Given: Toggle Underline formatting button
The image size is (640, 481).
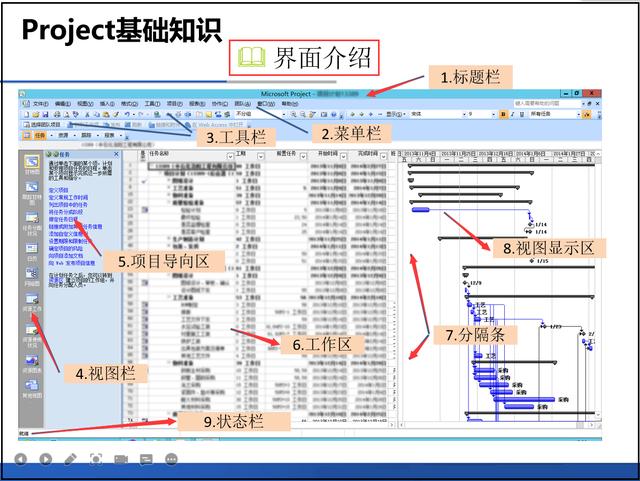Looking at the screenshot, I should point(522,114).
